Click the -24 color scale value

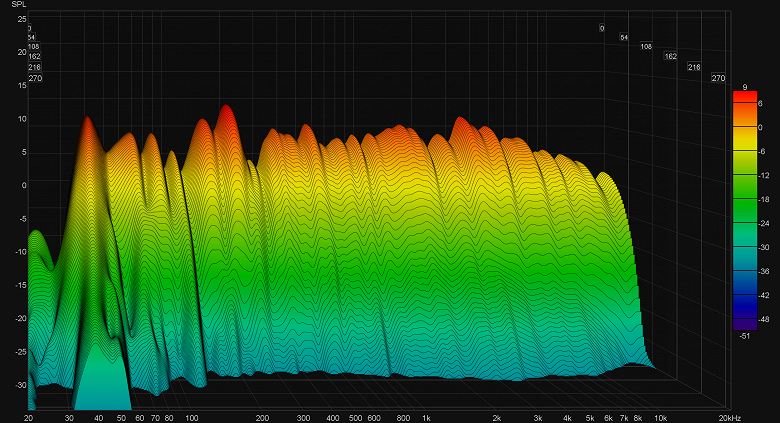click(764, 223)
